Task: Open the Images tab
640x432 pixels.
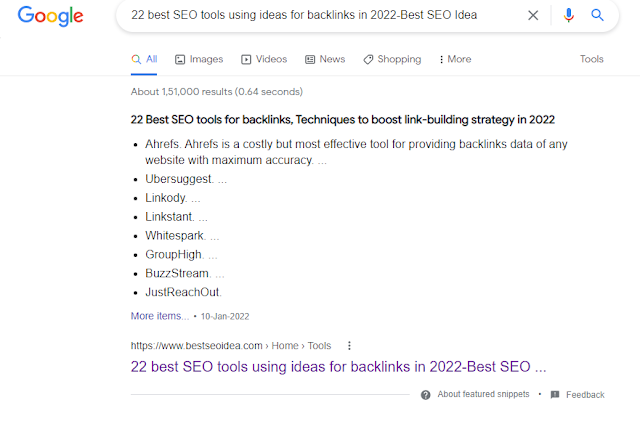Action: 199,59
